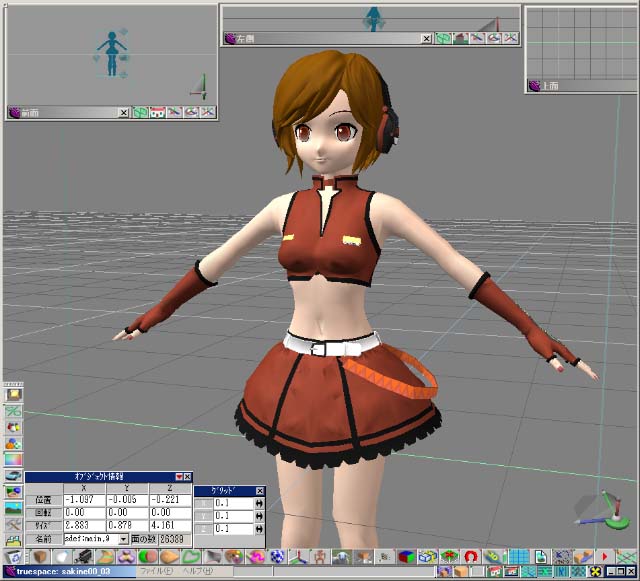This screenshot has height=581, width=640.
Task: Open the paint palette tool
Action: [234, 557]
